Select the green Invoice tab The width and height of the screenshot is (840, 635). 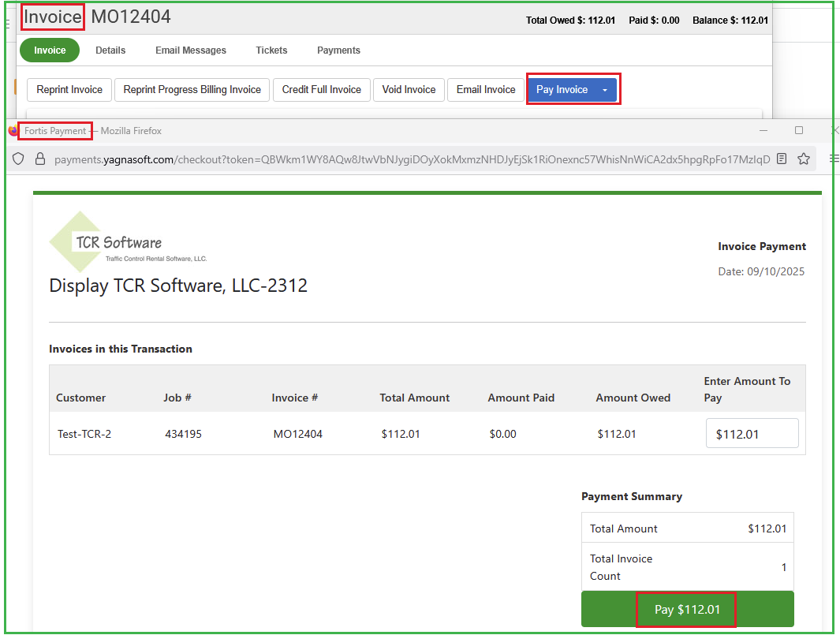click(x=49, y=50)
